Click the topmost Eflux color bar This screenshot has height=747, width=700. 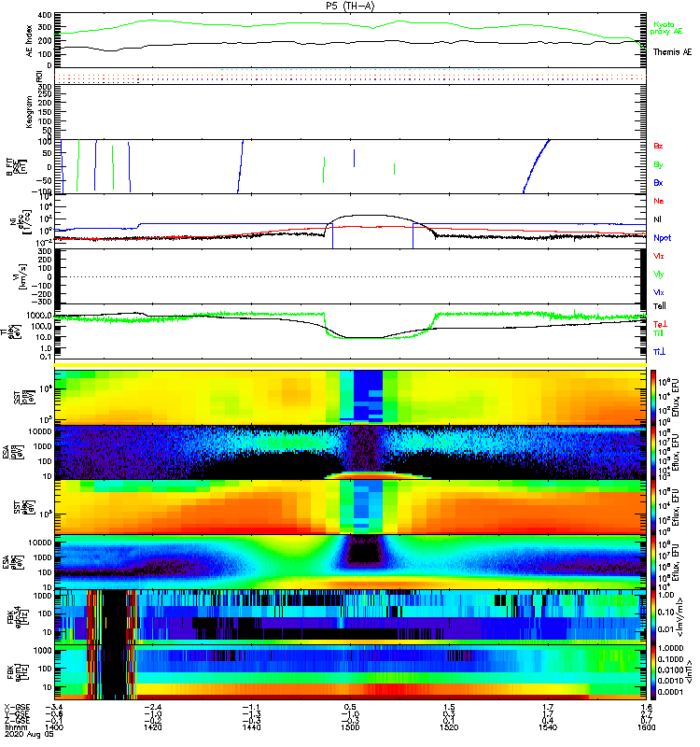click(654, 395)
